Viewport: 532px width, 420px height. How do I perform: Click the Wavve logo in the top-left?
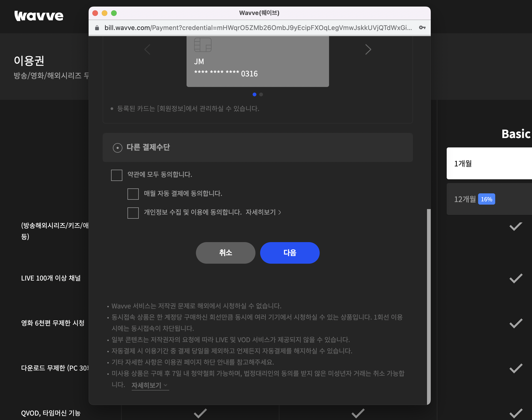[39, 16]
